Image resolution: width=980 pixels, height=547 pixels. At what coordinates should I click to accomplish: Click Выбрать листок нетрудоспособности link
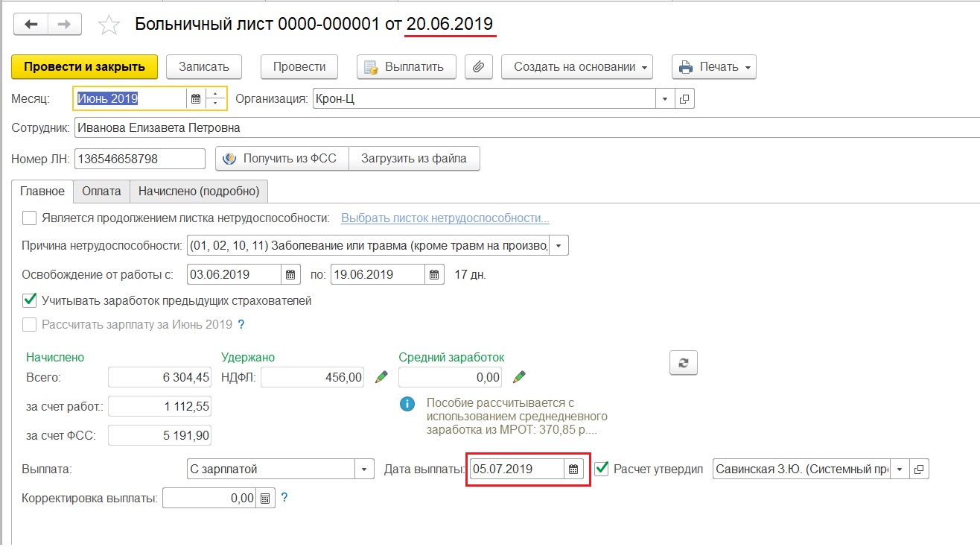(445, 218)
